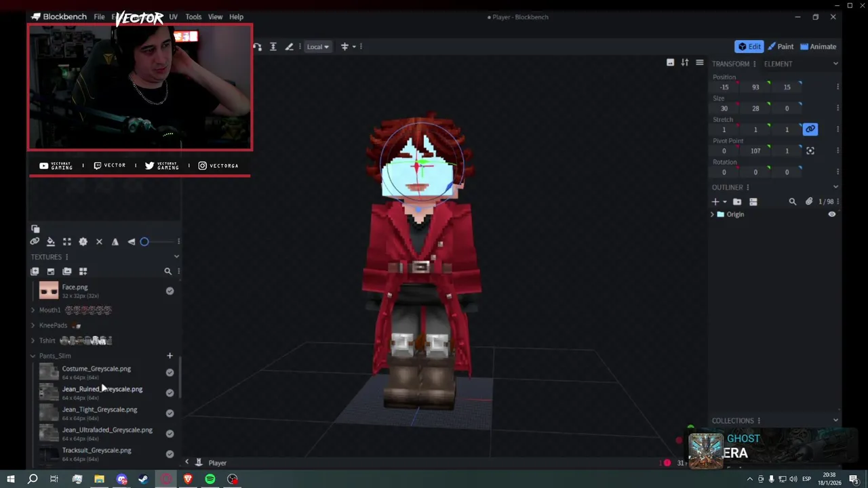Expand the Tshirt texture group
The width and height of the screenshot is (868, 488).
pos(33,340)
